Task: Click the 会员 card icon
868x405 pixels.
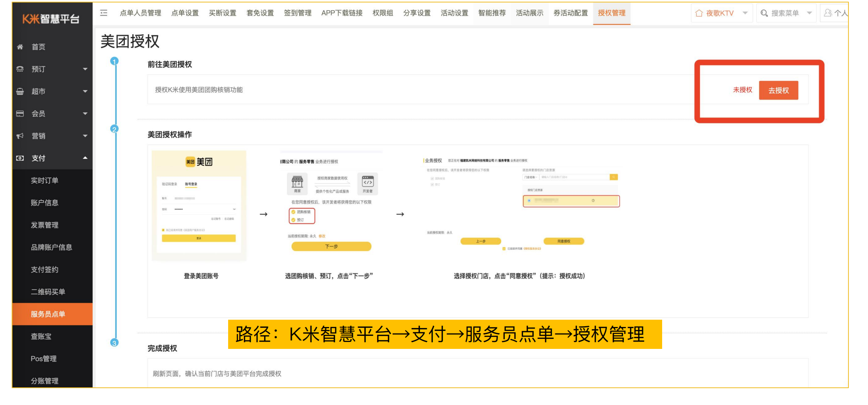Action: (20, 114)
